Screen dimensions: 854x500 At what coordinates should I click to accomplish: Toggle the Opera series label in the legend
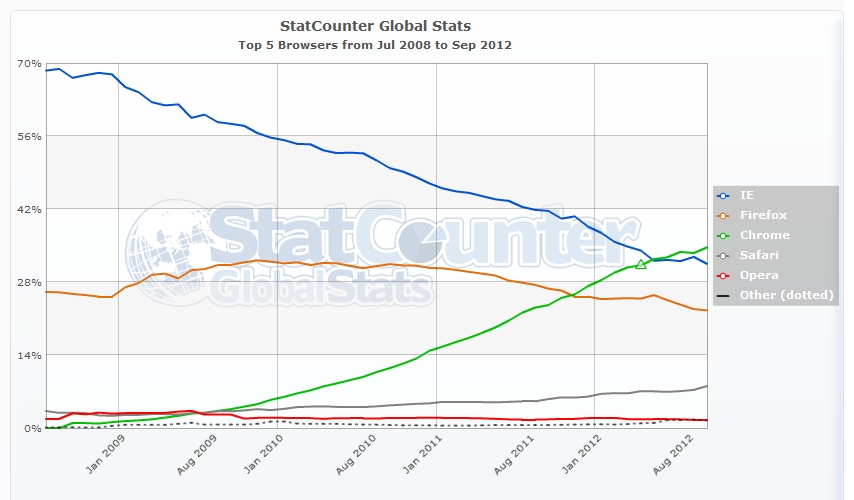[759, 275]
